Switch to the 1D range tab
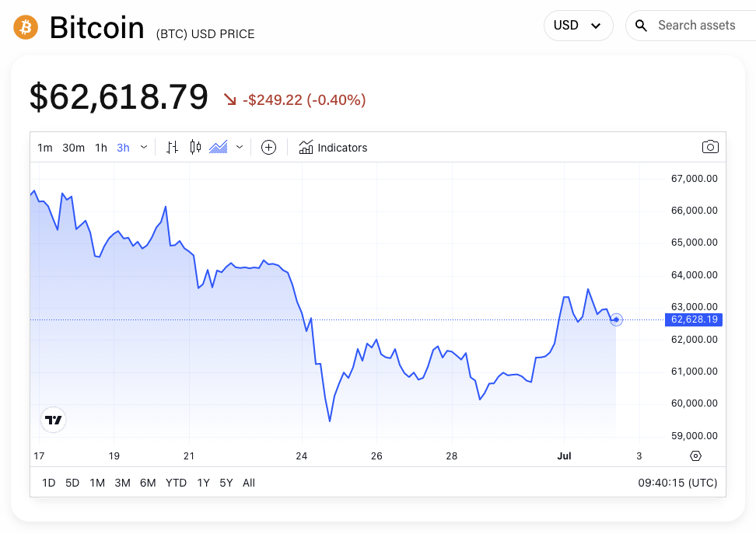This screenshot has width=756, height=534. tap(48, 483)
